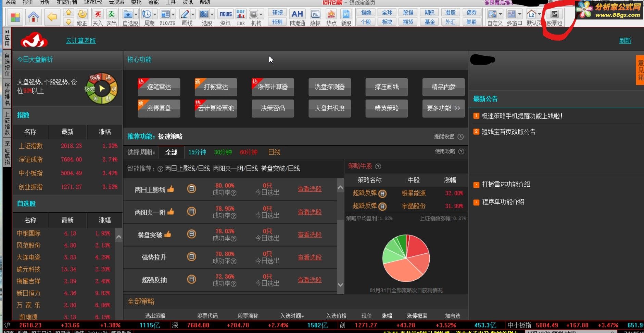Screen dimensions: 644x333
Task: Click help icon next to 使用攻略
Action: [461, 151]
